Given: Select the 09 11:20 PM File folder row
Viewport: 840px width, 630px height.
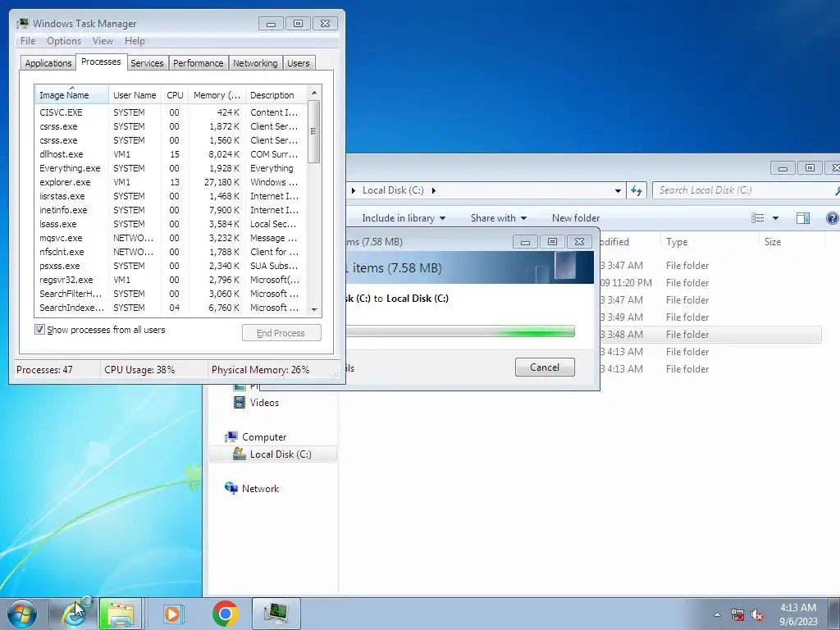Looking at the screenshot, I should (x=710, y=283).
